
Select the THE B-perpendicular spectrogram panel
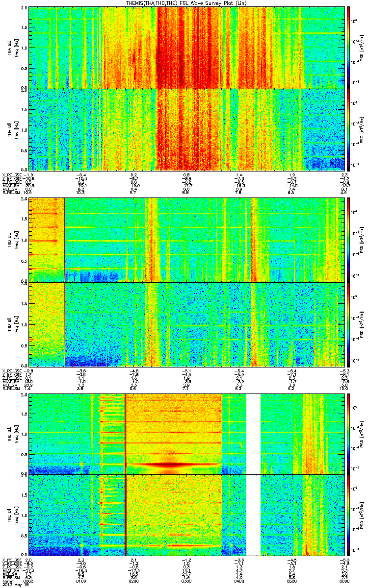(x=186, y=434)
